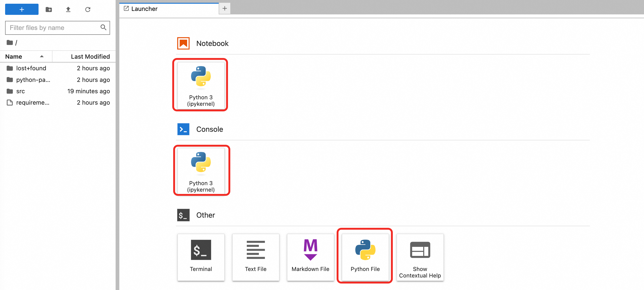This screenshot has width=644, height=290.
Task: Start a Python 3 ipykernel Console
Action: tap(201, 171)
